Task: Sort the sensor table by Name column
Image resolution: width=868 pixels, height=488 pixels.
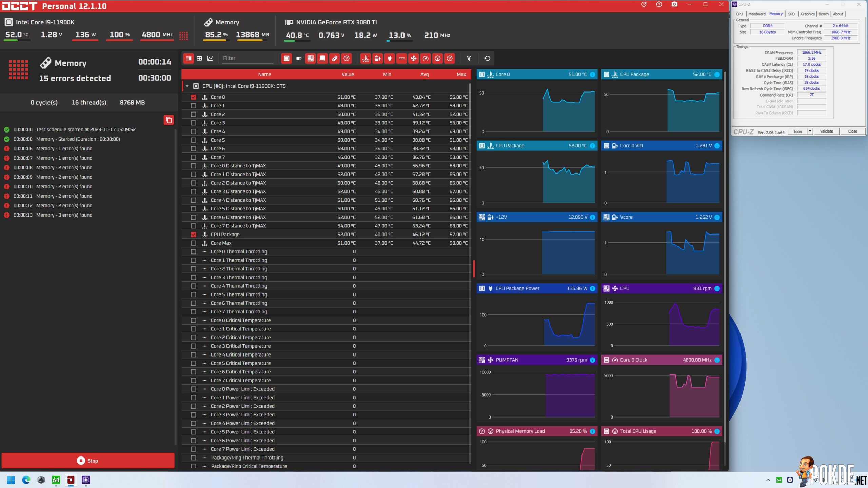Action: tap(264, 74)
